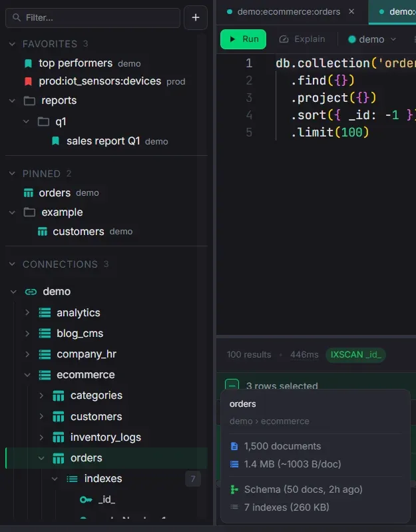Viewport: 416px width, 532px height.
Task: Click code line .limit(100) in editor
Action: click(329, 133)
